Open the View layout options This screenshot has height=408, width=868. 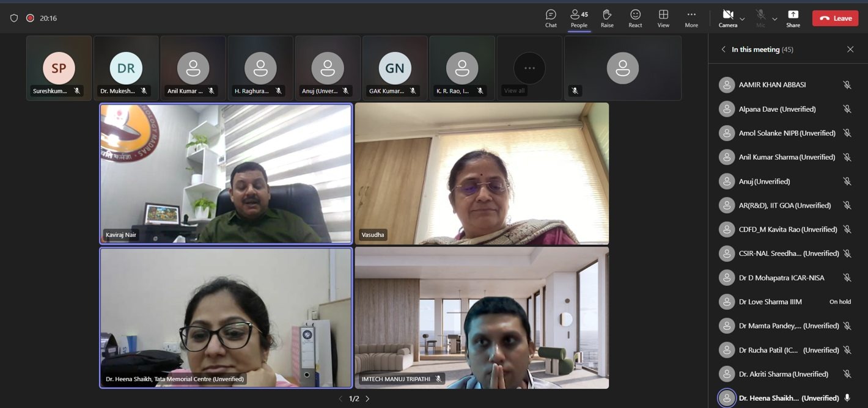coord(663,18)
